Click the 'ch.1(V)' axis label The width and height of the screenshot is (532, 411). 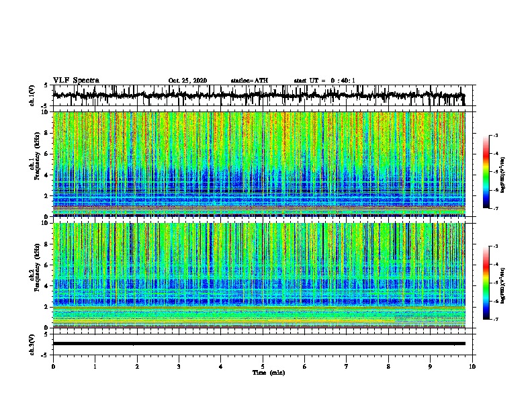click(x=32, y=95)
